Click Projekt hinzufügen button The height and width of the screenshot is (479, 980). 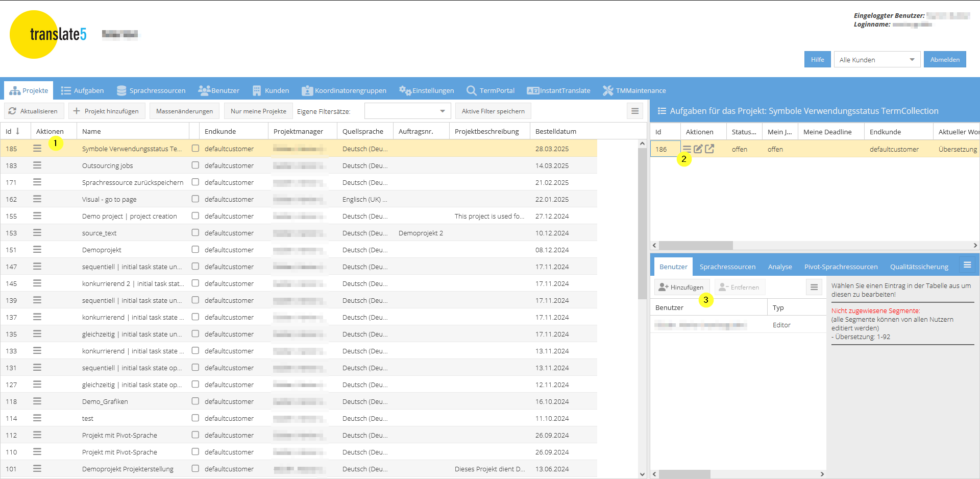(106, 111)
